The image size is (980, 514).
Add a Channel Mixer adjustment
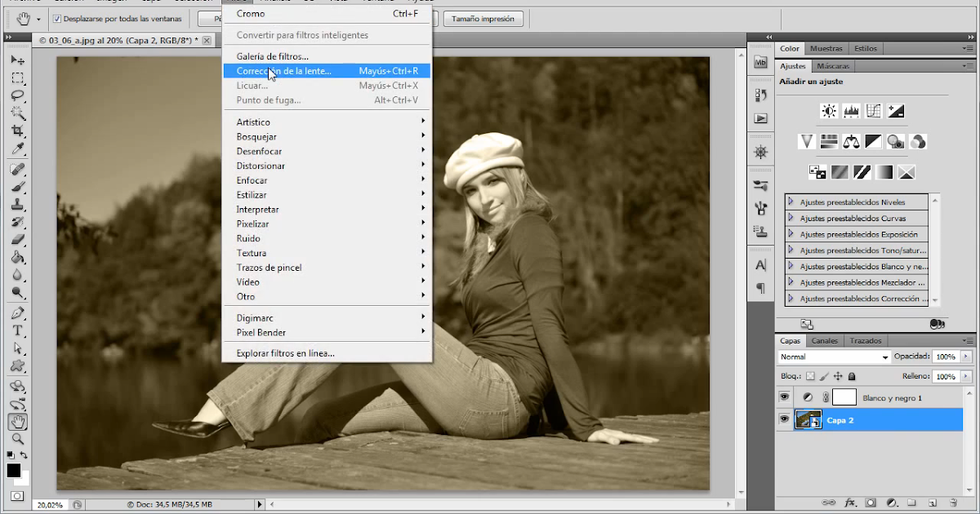pos(918,141)
